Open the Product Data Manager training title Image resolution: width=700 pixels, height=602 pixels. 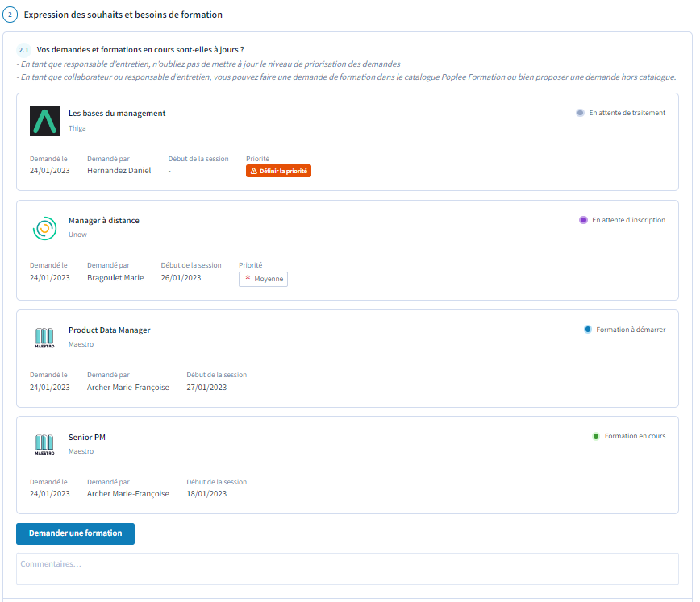110,330
